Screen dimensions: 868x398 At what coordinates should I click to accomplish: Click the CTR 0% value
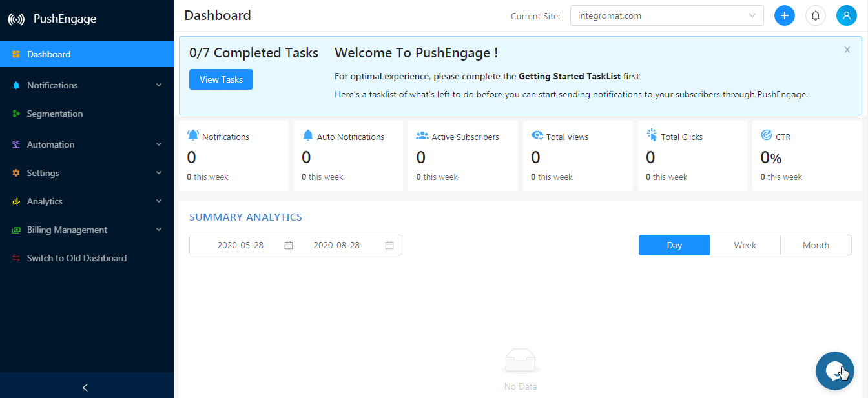pos(771,157)
